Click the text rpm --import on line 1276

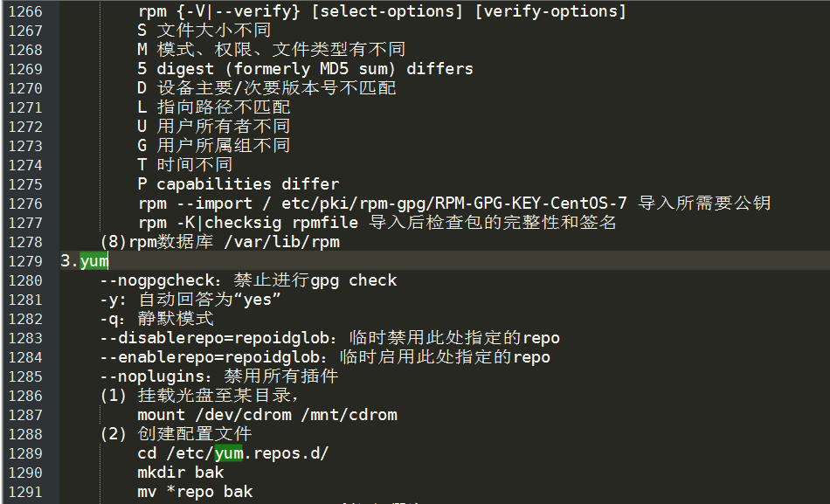[x=196, y=204]
